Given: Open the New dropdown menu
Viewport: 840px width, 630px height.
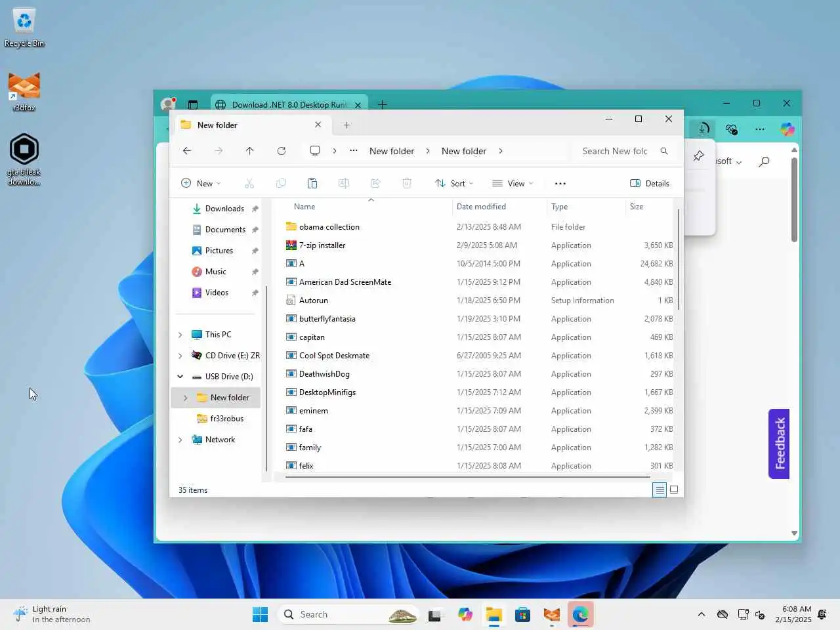Looking at the screenshot, I should point(201,184).
